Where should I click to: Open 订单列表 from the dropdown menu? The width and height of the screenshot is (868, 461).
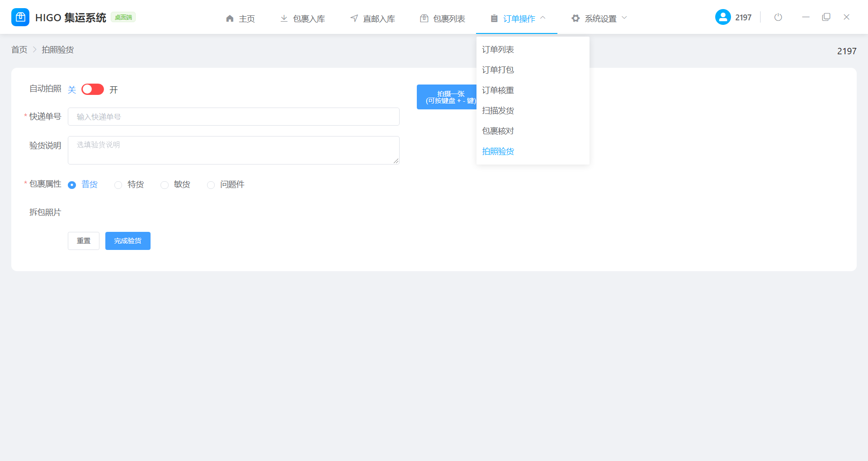coord(533,50)
